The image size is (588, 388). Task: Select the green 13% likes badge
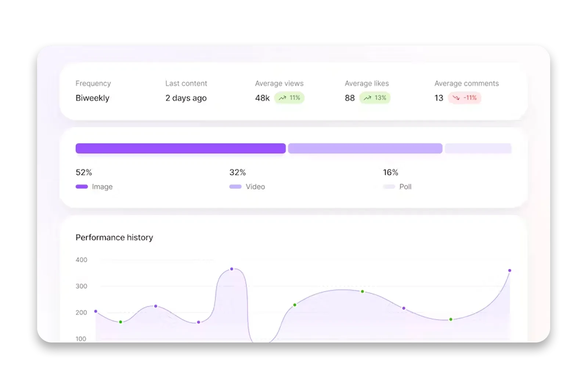coord(375,98)
